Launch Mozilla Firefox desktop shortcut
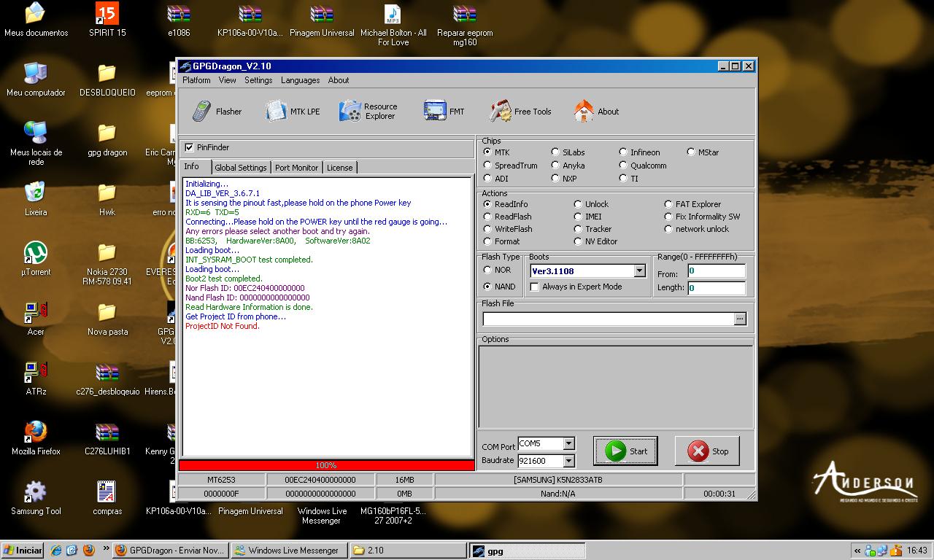Viewport: 934px width, 560px height. click(x=36, y=439)
